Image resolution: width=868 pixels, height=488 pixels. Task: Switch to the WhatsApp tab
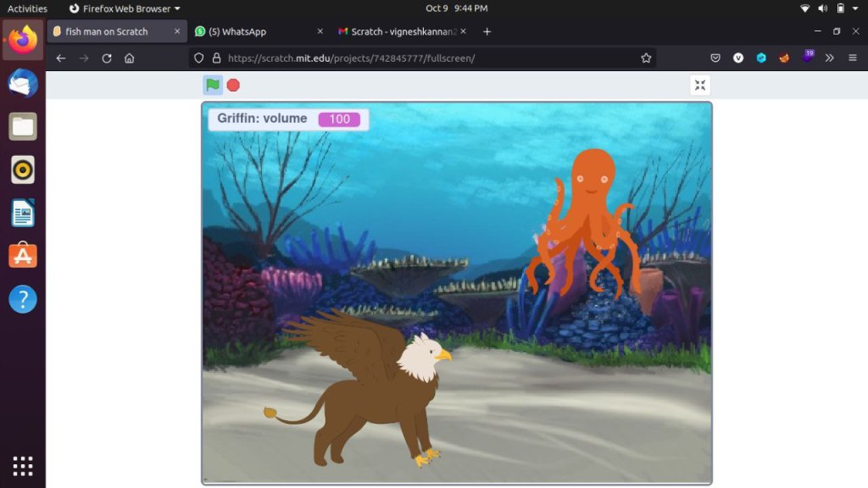pyautogui.click(x=253, y=31)
